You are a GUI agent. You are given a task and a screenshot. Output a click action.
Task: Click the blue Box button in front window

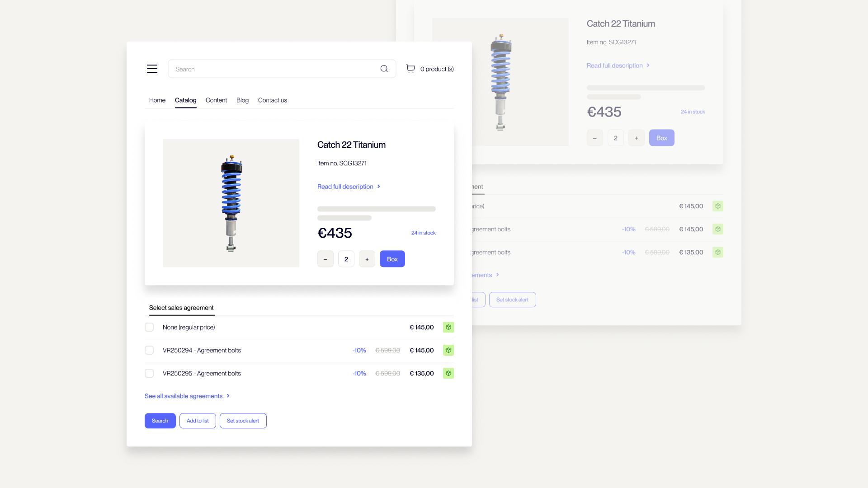pyautogui.click(x=392, y=259)
